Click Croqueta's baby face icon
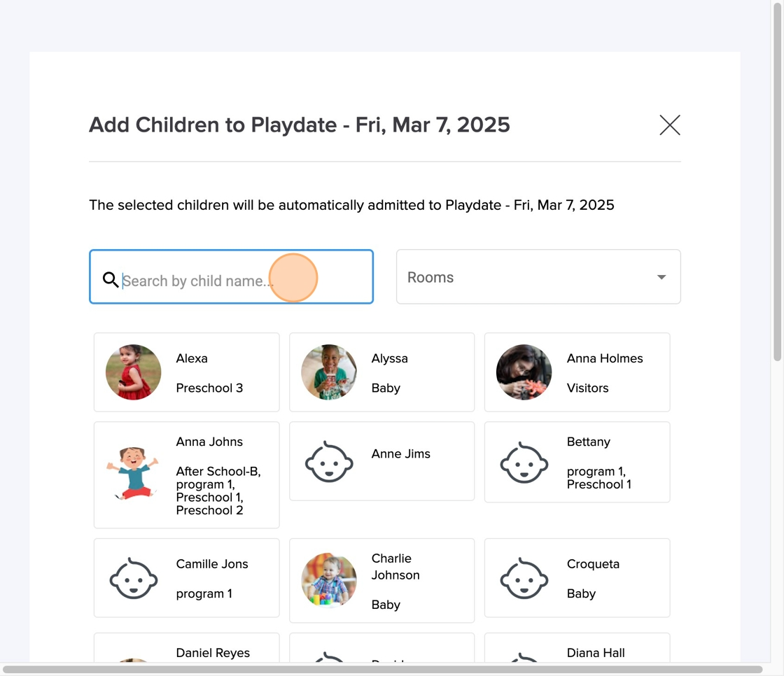Viewport: 784px width, 676px height. click(524, 579)
